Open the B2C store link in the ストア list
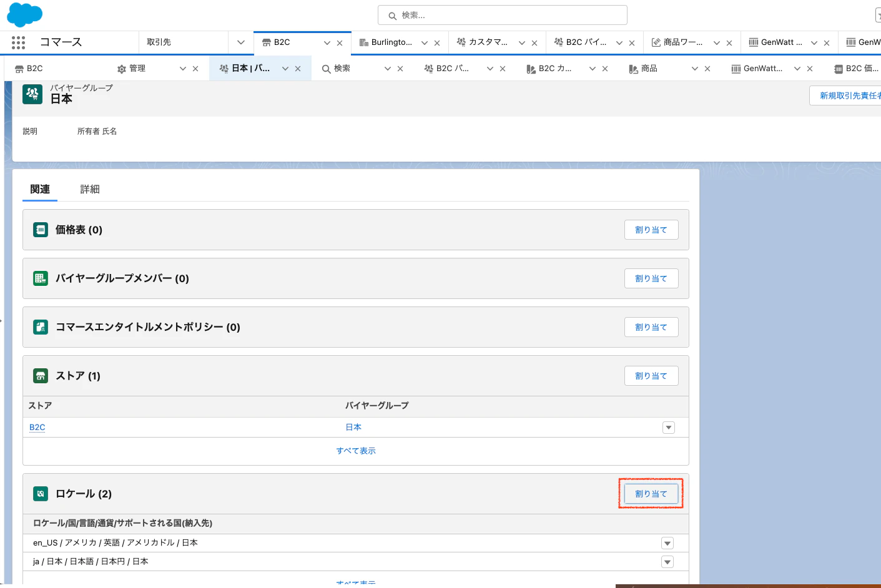Viewport: 881px width, 588px height. coord(37,428)
